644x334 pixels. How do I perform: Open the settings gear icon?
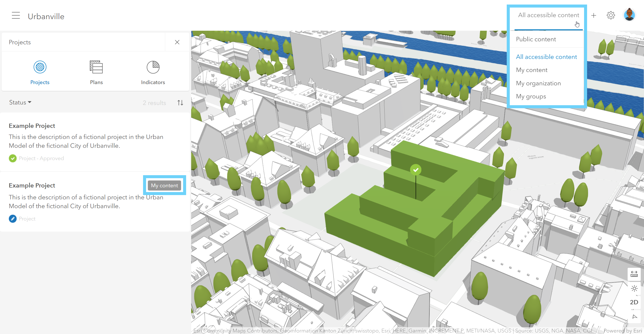pos(611,16)
